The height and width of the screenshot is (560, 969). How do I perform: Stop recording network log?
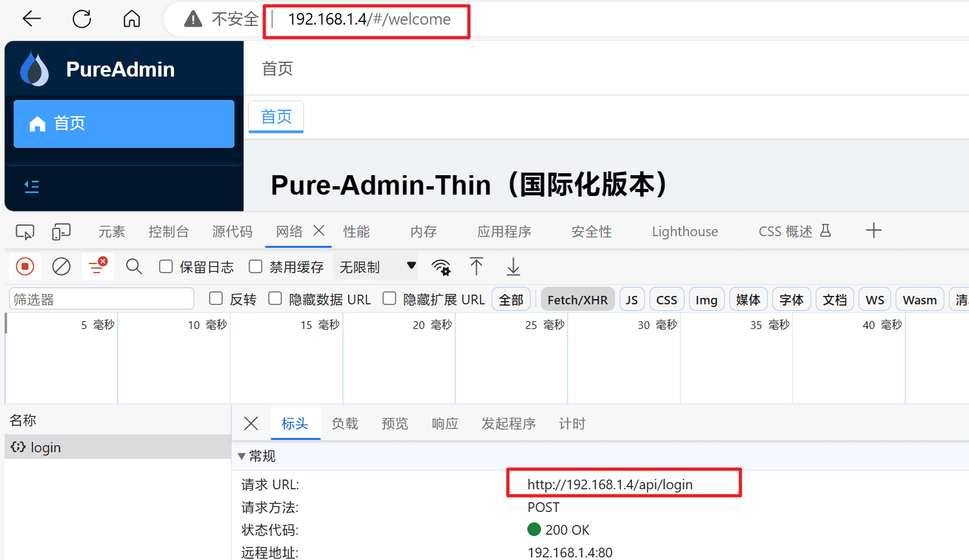point(25,267)
